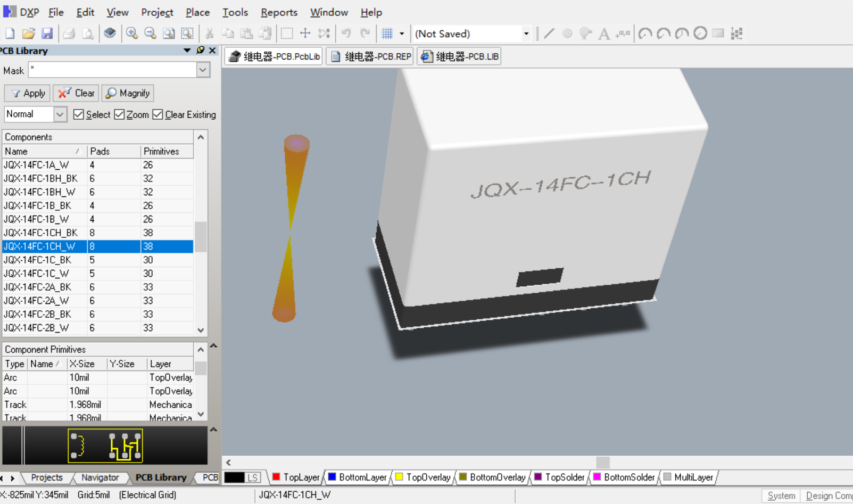
Task: Open the grid icon dropdown arrow
Action: [x=402, y=34]
